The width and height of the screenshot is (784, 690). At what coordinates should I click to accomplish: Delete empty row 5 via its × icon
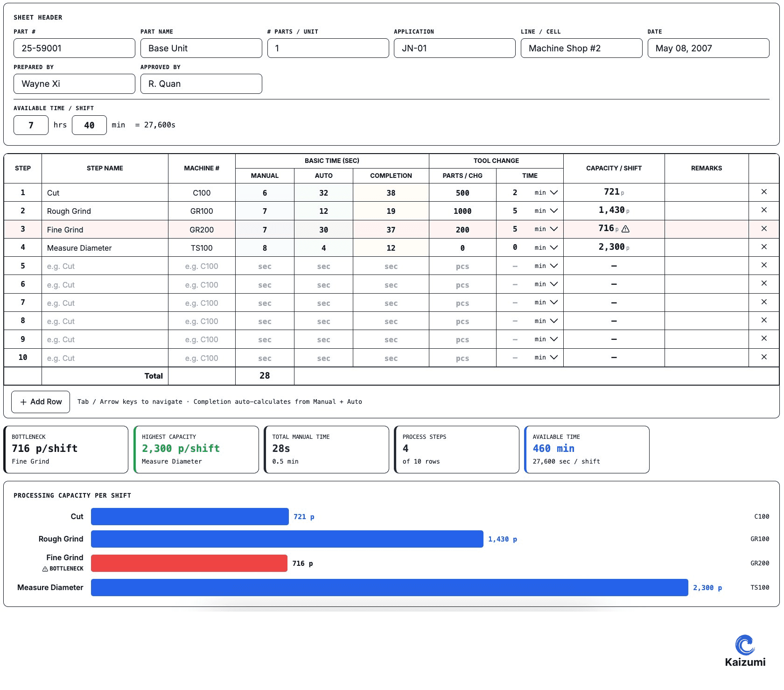tap(764, 265)
